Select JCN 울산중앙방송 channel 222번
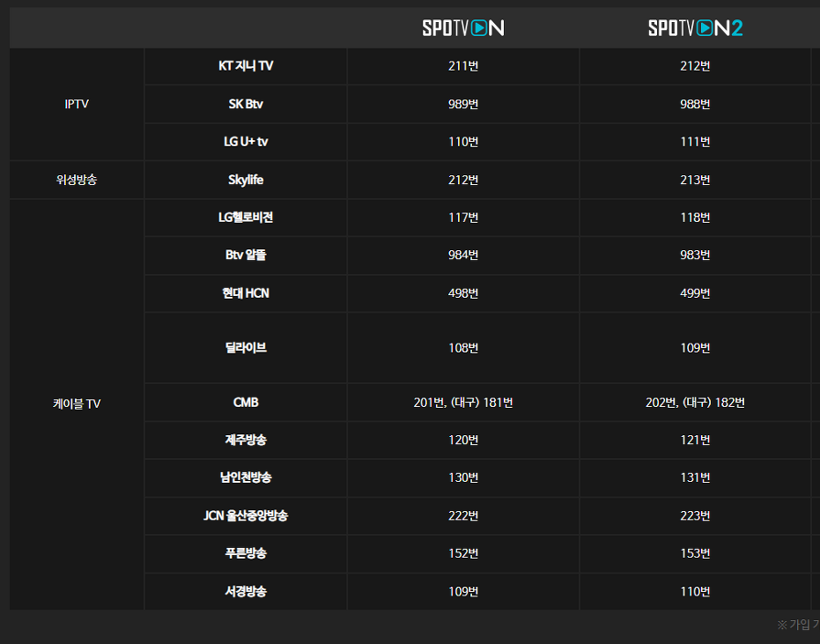Image resolution: width=820 pixels, height=644 pixels. coord(462,515)
